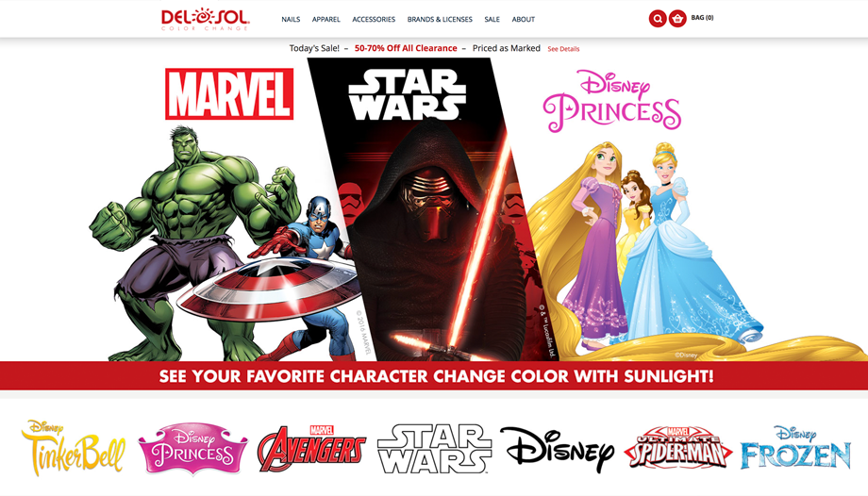Choose the pink Disney Princess badge logo
The image size is (868, 496).
[192, 449]
